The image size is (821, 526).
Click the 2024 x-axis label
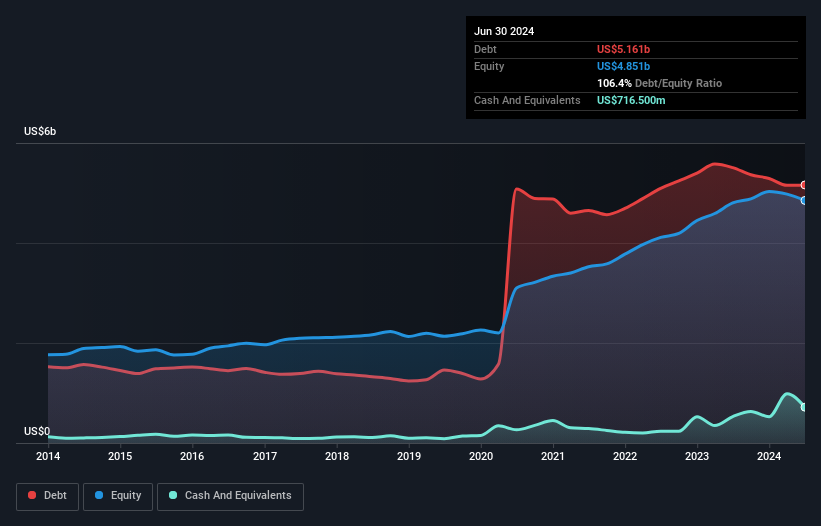[x=769, y=456]
